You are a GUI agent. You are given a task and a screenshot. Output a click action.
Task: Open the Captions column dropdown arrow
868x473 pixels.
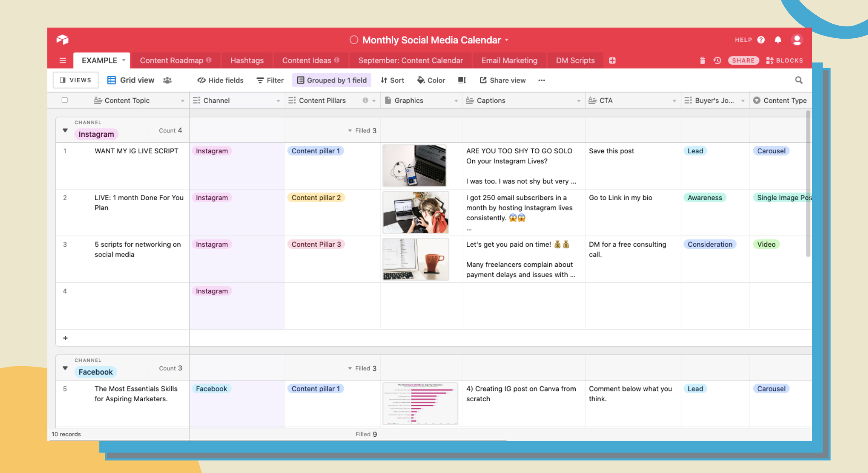(578, 101)
